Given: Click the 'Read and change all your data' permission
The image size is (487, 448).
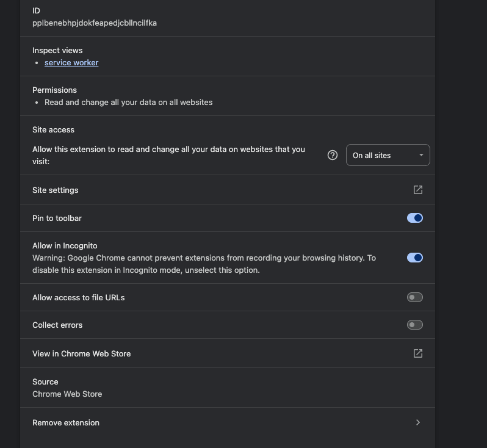Looking at the screenshot, I should (128, 102).
